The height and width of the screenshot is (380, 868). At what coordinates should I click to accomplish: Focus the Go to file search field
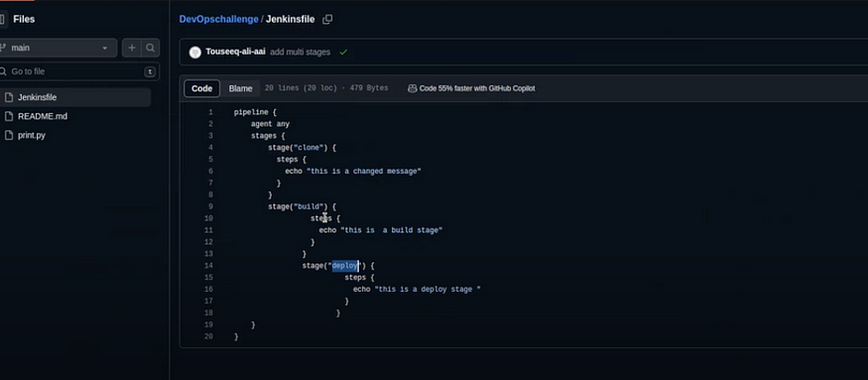click(x=78, y=71)
